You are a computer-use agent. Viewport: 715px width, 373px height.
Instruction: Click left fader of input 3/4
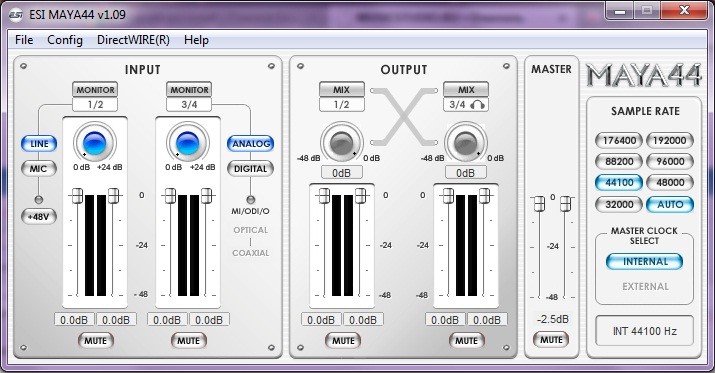[x=171, y=196]
